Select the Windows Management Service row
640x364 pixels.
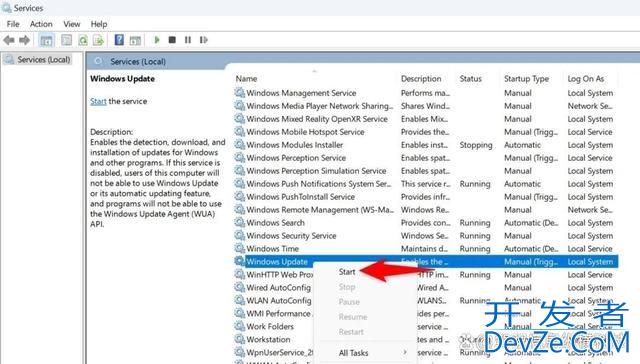[426, 93]
